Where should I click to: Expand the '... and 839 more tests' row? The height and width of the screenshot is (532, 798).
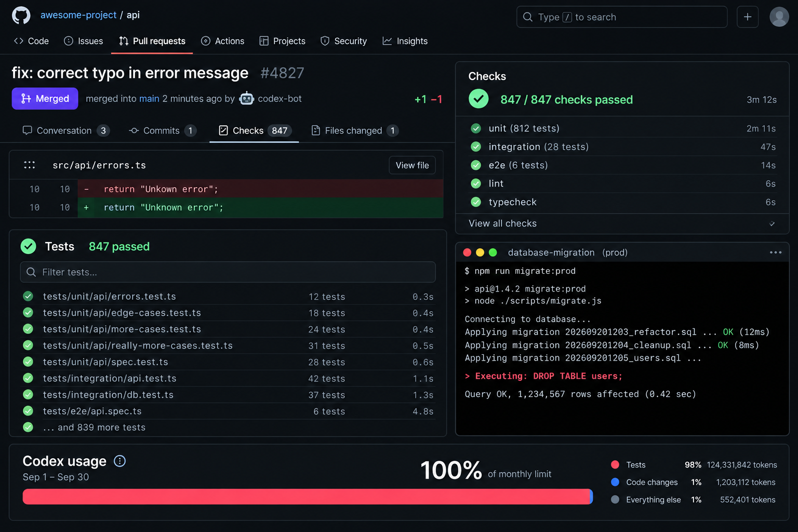click(228, 427)
